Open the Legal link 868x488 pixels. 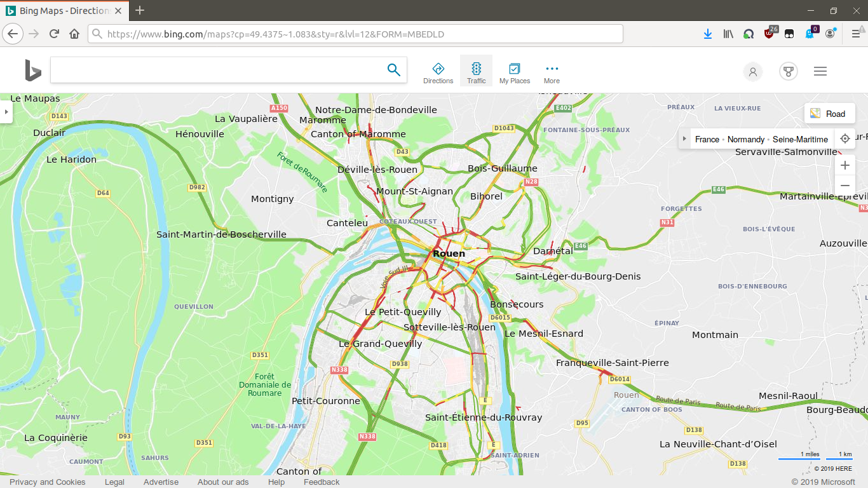[x=114, y=482]
